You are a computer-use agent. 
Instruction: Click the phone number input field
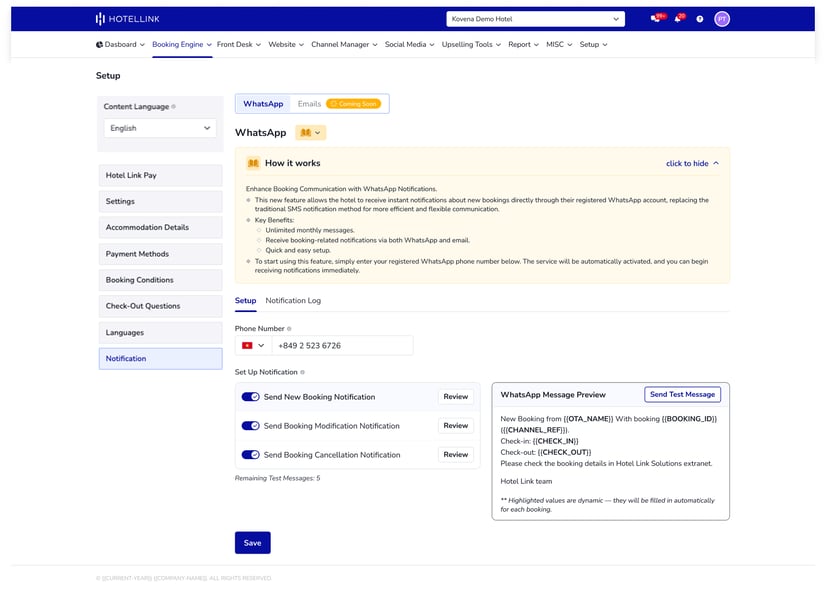click(342, 346)
